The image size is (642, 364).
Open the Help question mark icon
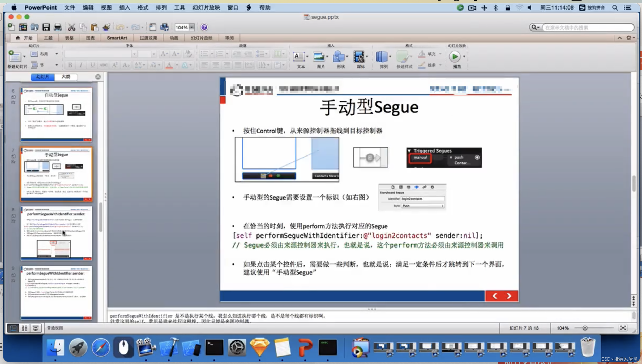(204, 27)
